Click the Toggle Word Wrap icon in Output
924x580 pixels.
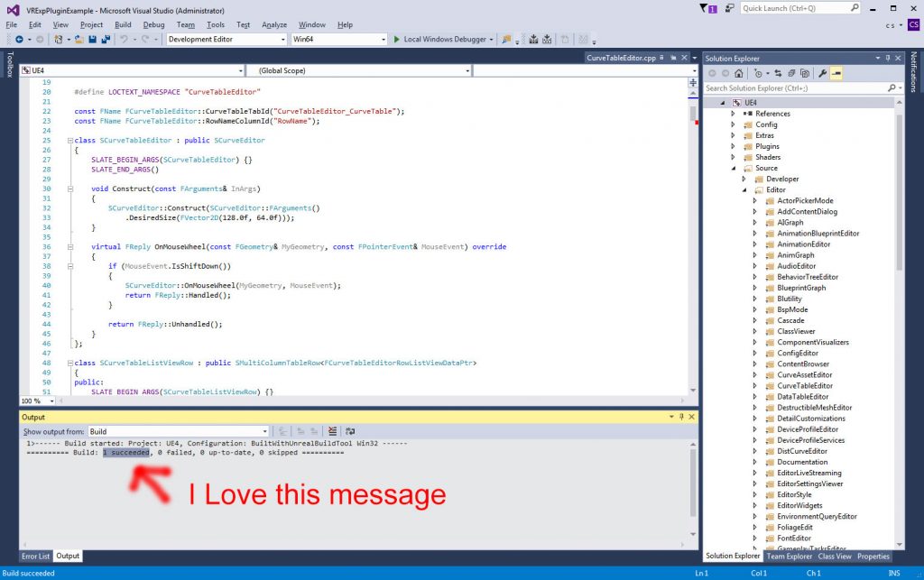pyautogui.click(x=350, y=431)
